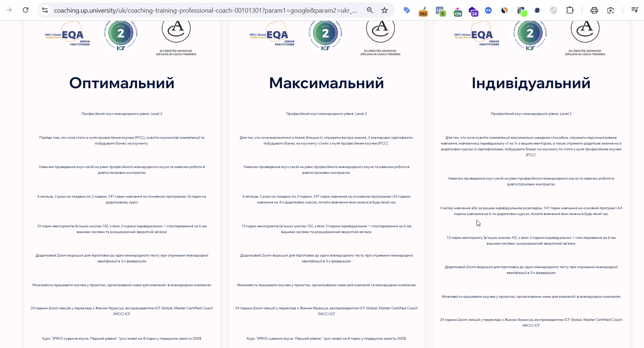The width and height of the screenshot is (644, 348).
Task: Click the Максимальний text mentioning '52 години'
Action: pyautogui.click(x=327, y=199)
